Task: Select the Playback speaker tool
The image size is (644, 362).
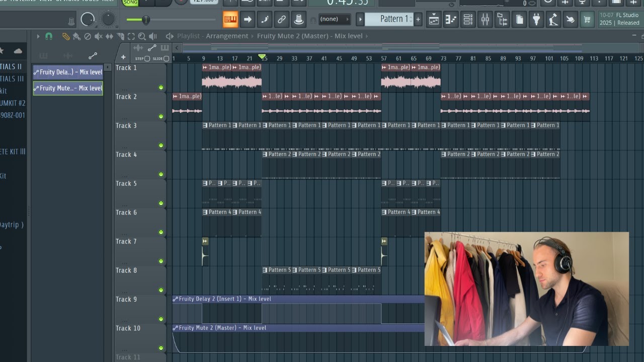Action: tap(153, 36)
